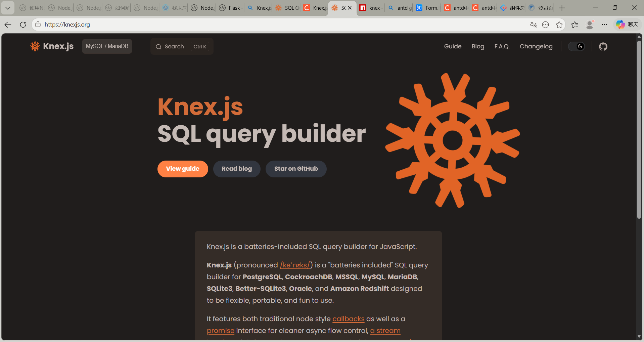Viewport: 644px width, 342px height.
Task: Click the View guide button
Action: point(183,169)
